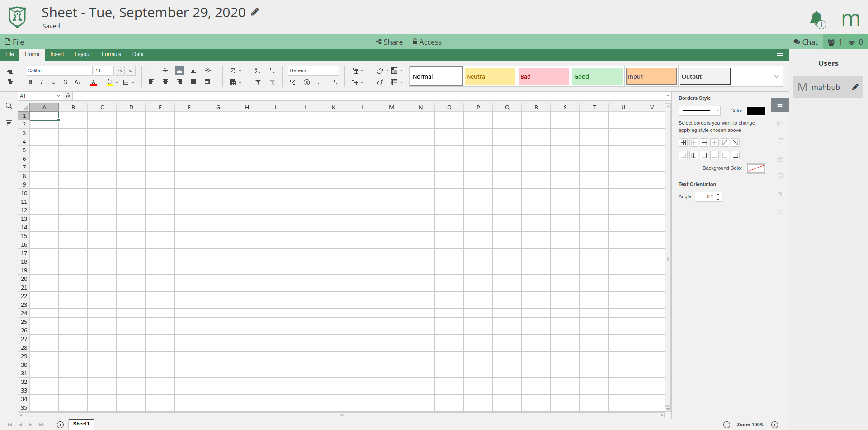Apply the diagonal down border option
This screenshot has height=430, width=868.
click(736, 143)
